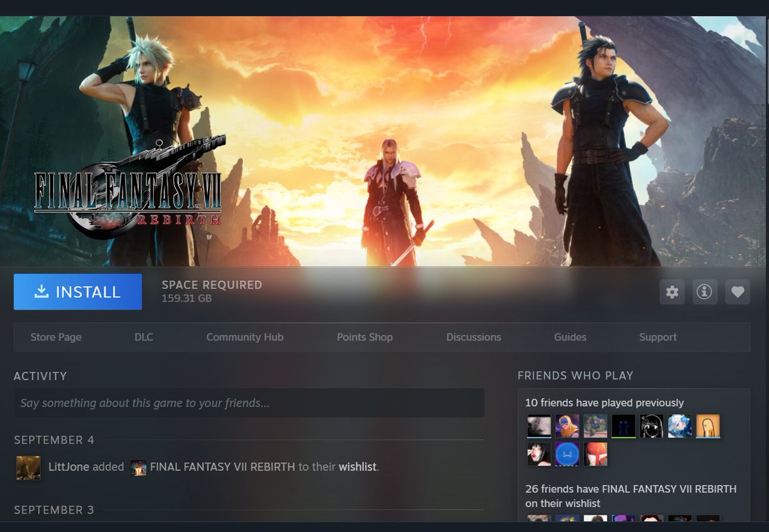This screenshot has height=532, width=769.
Task: Open the Guides tab
Action: coord(570,337)
